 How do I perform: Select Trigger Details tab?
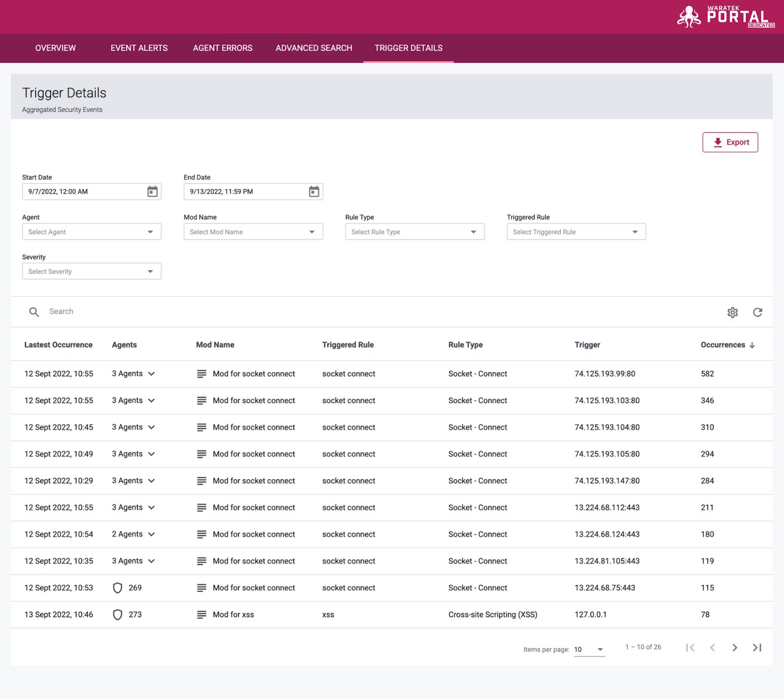coord(409,48)
